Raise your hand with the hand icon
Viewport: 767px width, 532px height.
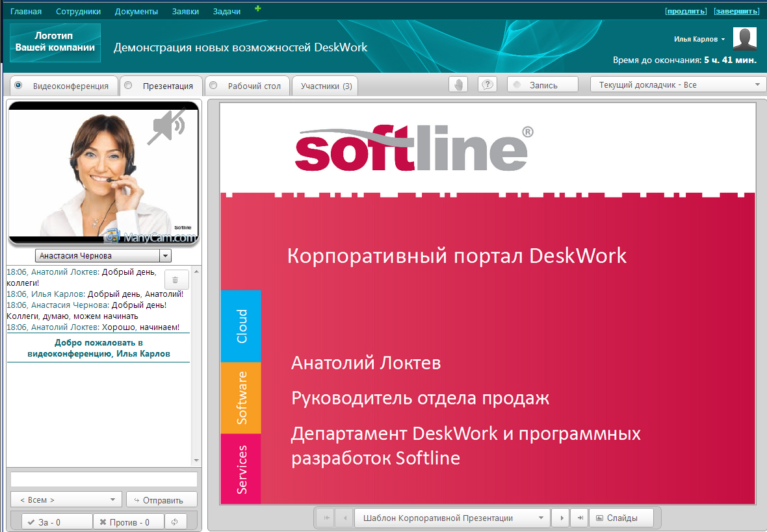pyautogui.click(x=458, y=84)
